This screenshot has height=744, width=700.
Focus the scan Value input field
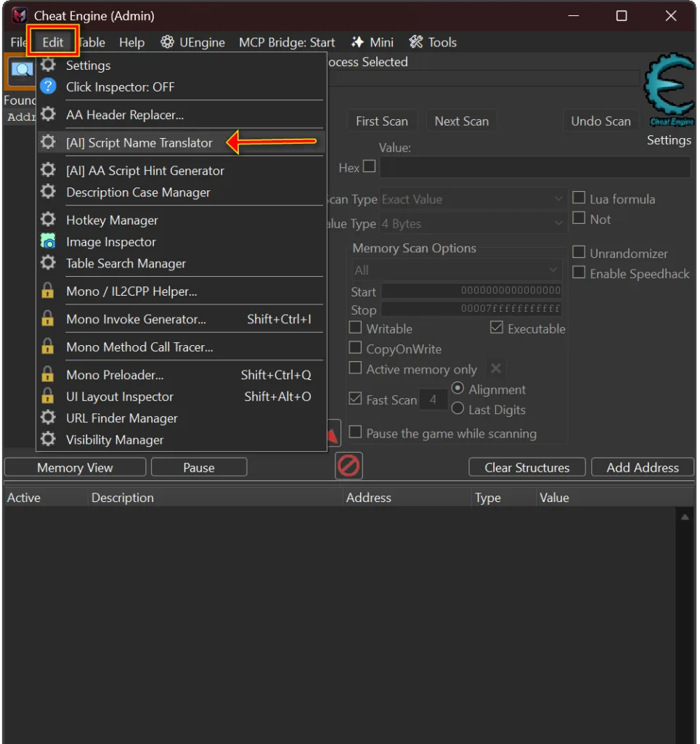tap(534, 168)
